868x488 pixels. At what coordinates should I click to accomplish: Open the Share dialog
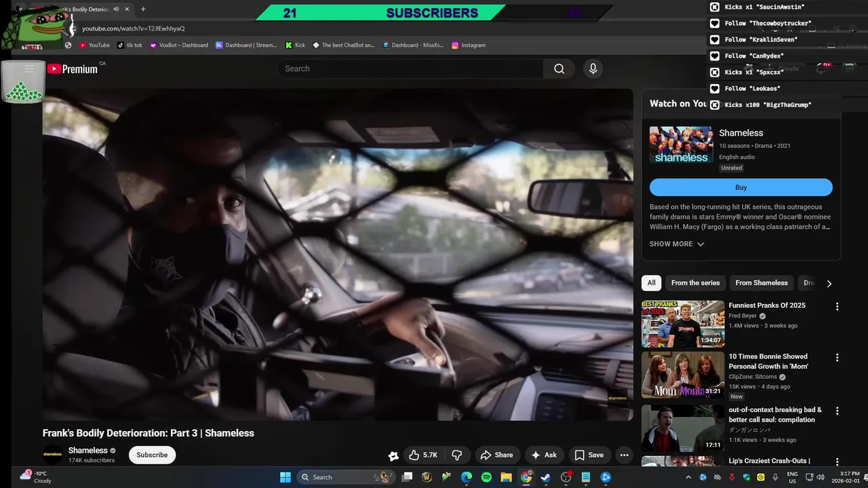496,455
